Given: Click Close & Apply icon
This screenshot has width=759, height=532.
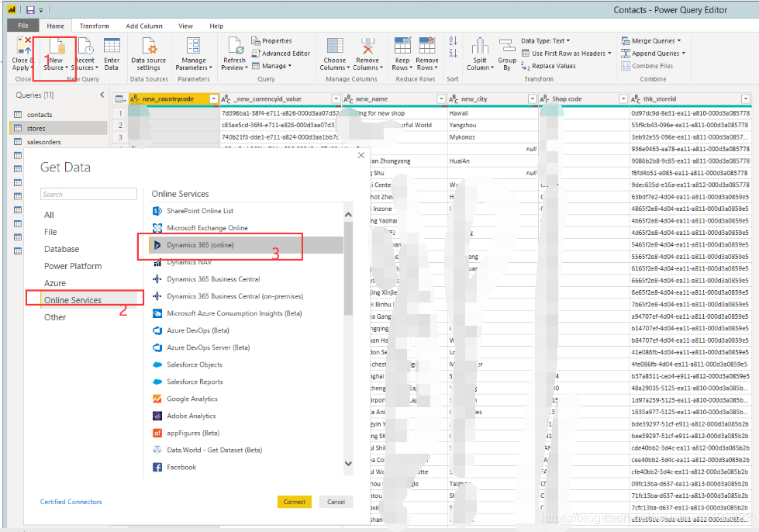Looking at the screenshot, I should click(x=22, y=46).
